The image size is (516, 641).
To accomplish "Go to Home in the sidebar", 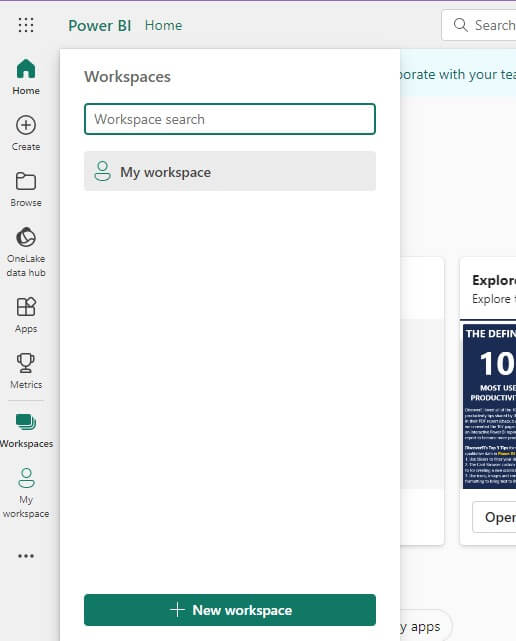I will [26, 77].
